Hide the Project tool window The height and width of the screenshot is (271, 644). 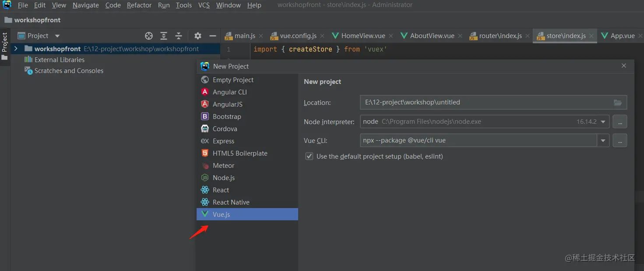[x=213, y=36]
